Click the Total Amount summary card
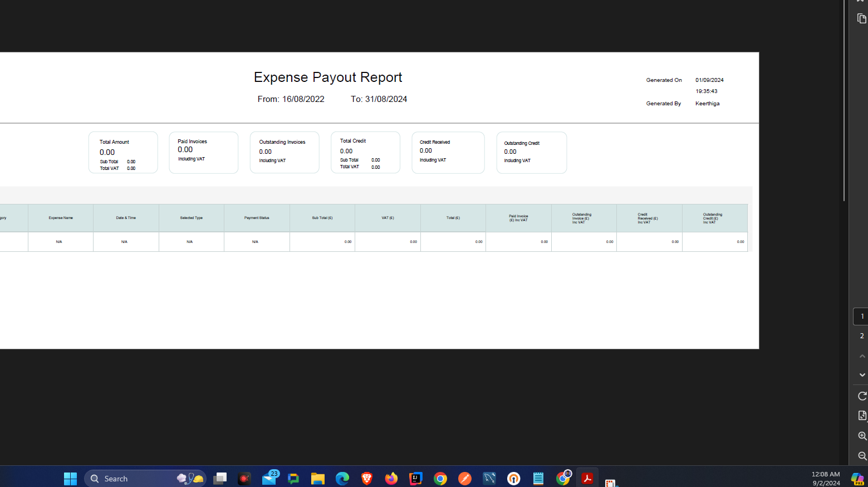Image resolution: width=868 pixels, height=487 pixels. coord(123,153)
